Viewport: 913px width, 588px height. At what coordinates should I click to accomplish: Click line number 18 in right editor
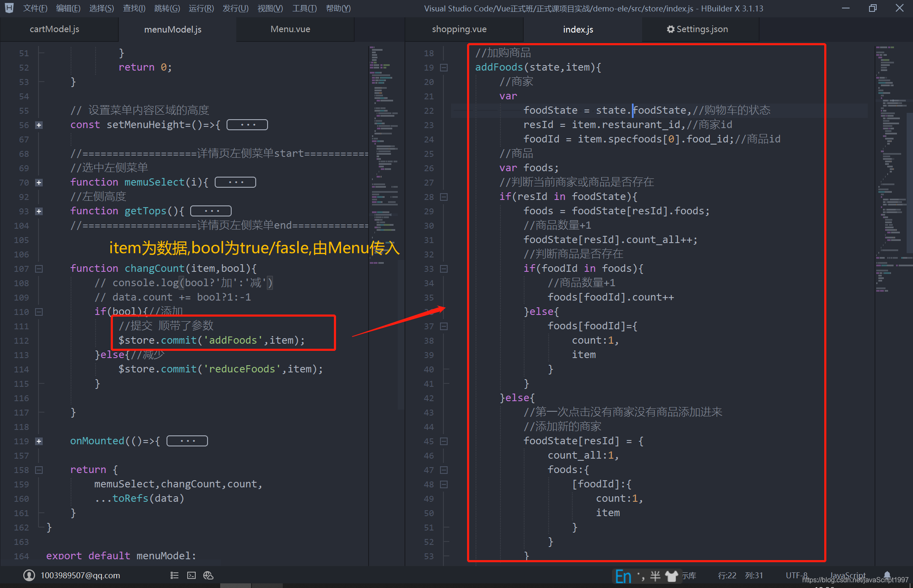(429, 53)
